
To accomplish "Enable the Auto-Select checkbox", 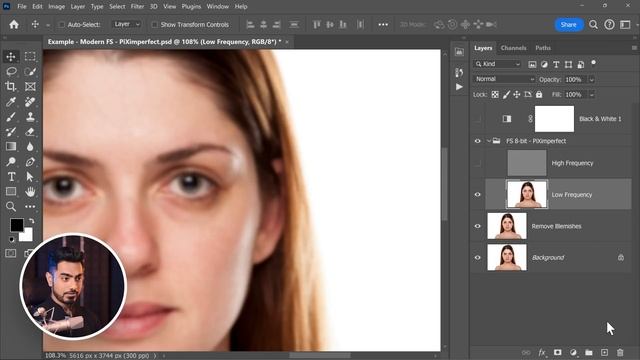I will [62, 24].
